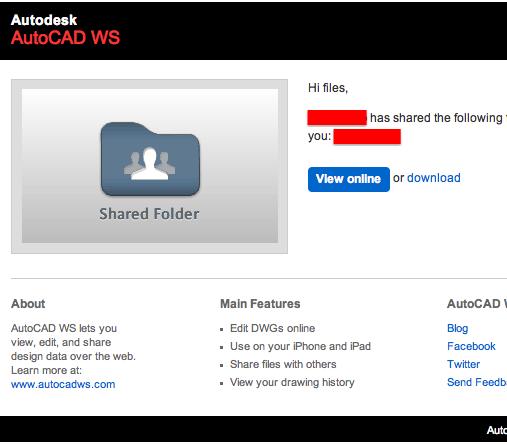Click the blue shared folder icon
507x445 pixels.
(x=150, y=159)
